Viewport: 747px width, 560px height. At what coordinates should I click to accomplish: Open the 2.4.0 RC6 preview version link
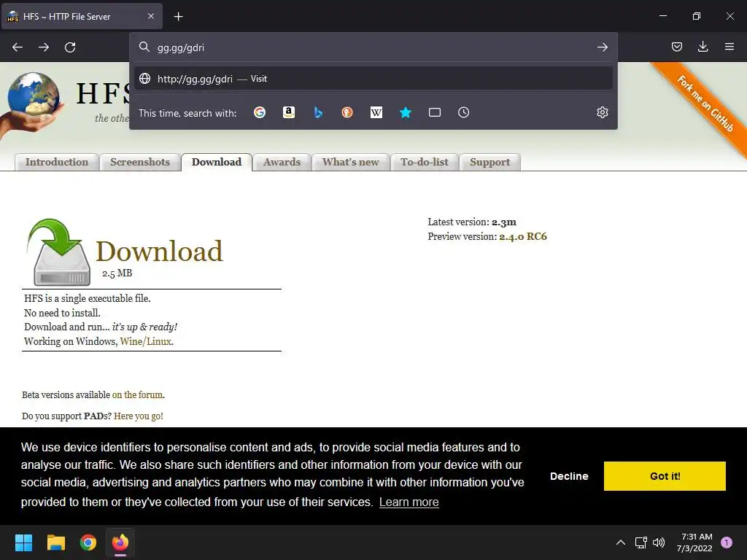pos(522,237)
